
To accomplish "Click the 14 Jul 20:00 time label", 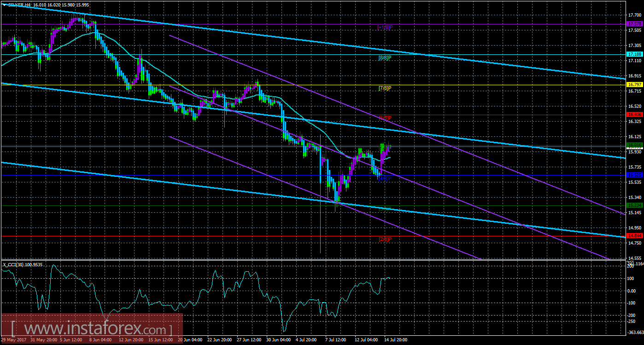I will coord(396,340).
